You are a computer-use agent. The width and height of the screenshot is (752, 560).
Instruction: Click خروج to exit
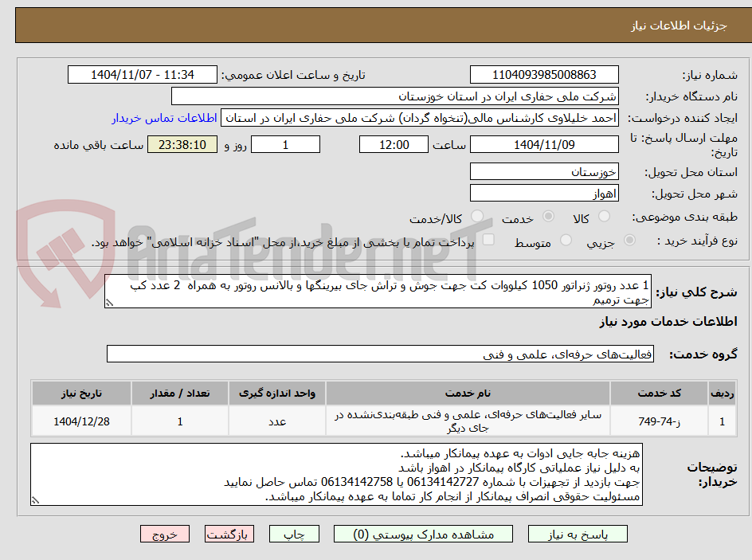(x=165, y=534)
